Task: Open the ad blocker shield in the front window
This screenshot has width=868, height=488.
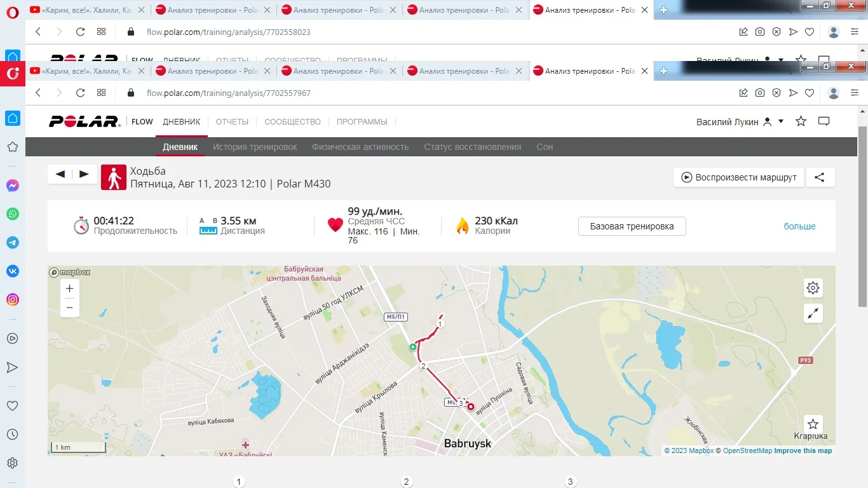Action: pyautogui.click(x=776, y=93)
